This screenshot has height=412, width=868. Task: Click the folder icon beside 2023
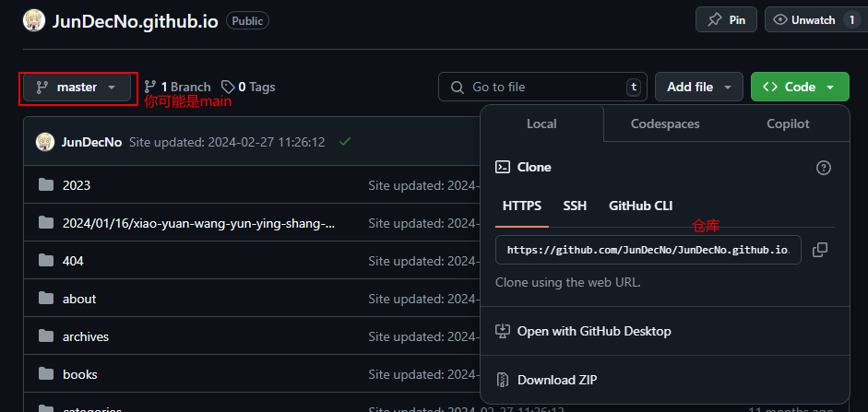(x=46, y=184)
